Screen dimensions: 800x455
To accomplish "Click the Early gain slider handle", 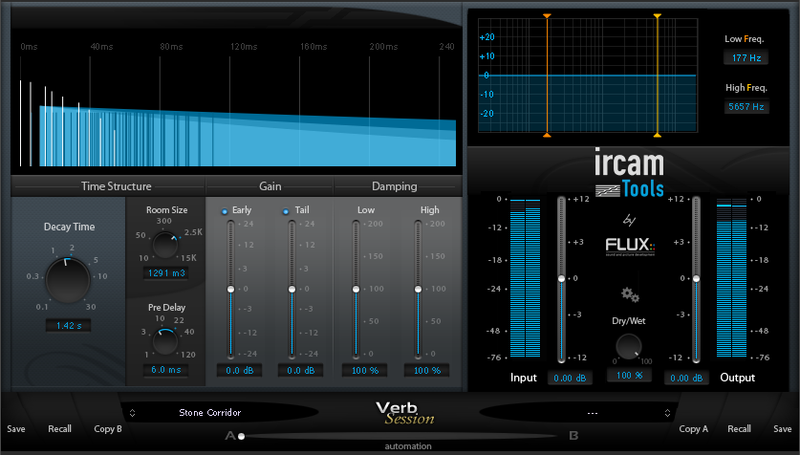I will (x=231, y=289).
